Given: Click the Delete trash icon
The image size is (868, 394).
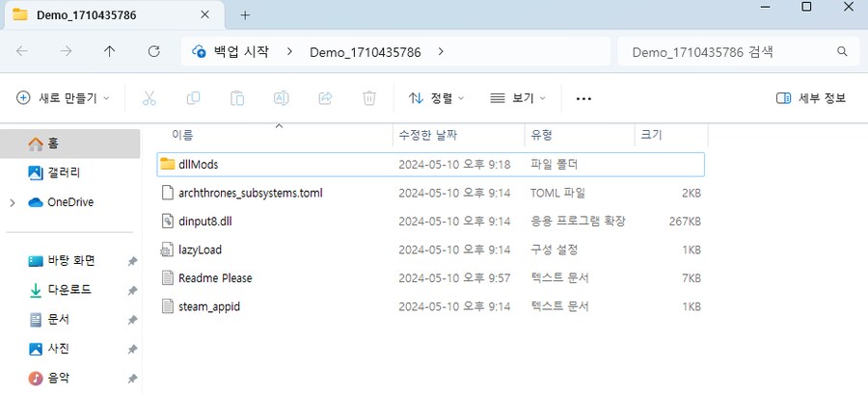Looking at the screenshot, I should (x=369, y=98).
